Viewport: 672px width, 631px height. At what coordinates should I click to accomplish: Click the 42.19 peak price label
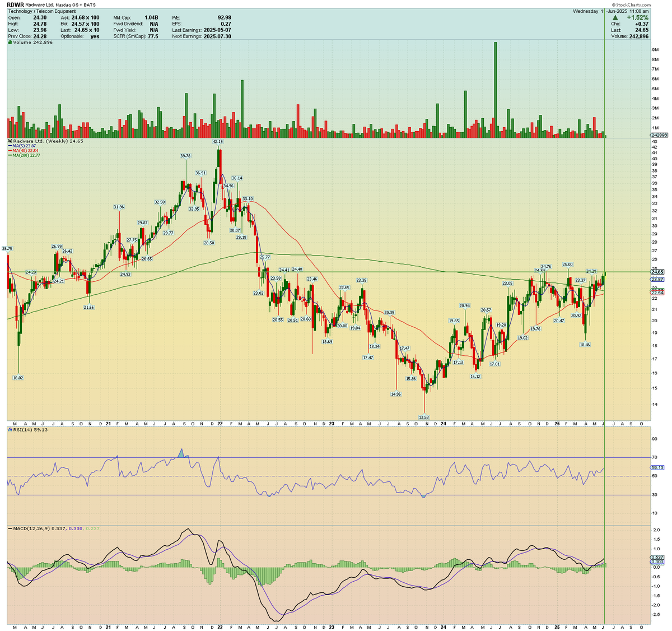click(x=217, y=142)
